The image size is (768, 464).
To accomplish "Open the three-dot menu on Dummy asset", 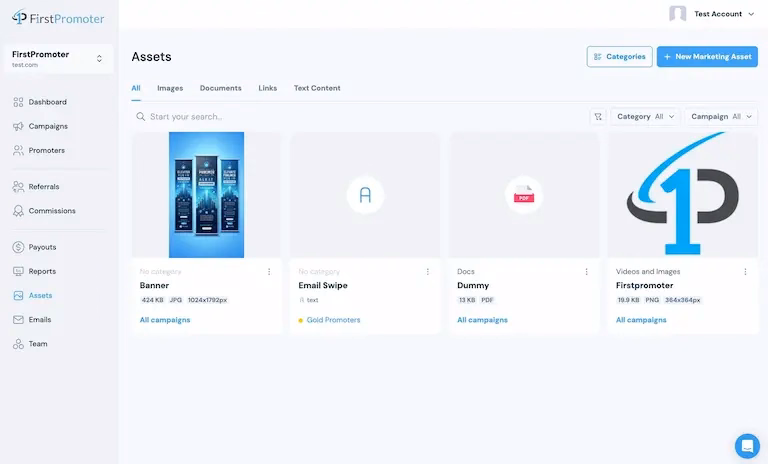I will [586, 272].
